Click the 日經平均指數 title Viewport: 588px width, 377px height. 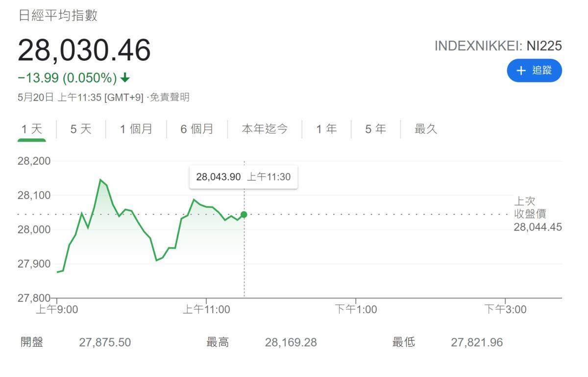58,16
